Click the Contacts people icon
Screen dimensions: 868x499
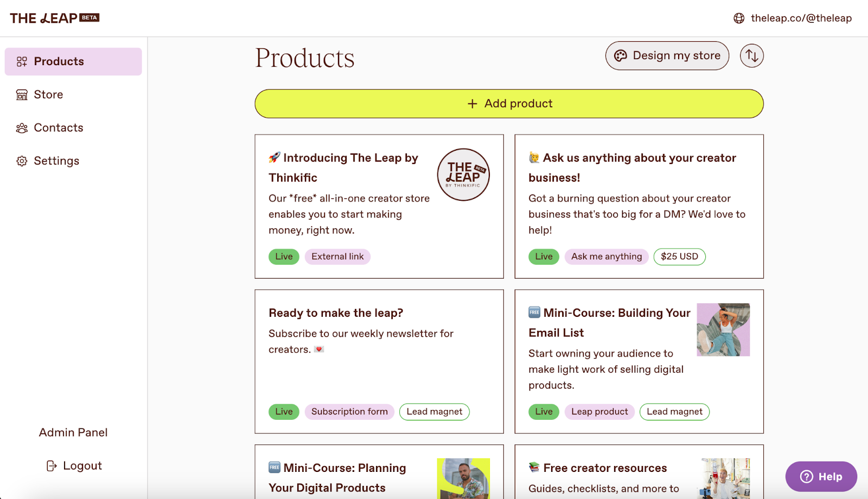(22, 128)
